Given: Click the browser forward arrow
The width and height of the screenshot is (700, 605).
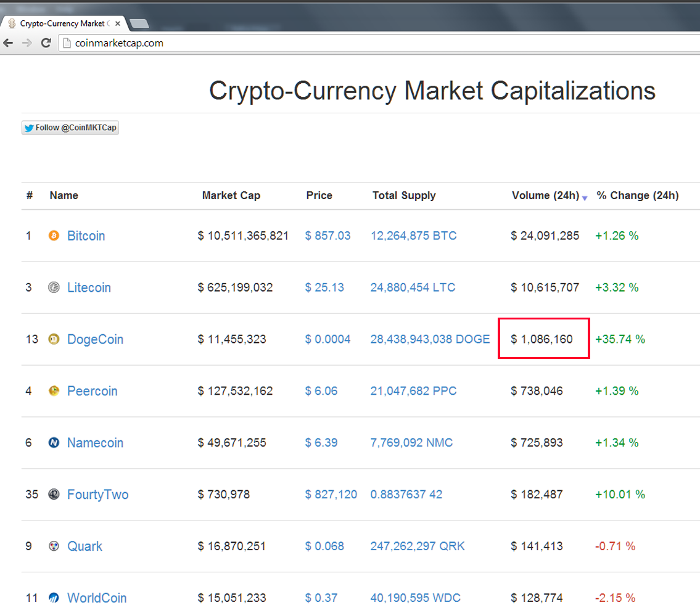Looking at the screenshot, I should [27, 43].
